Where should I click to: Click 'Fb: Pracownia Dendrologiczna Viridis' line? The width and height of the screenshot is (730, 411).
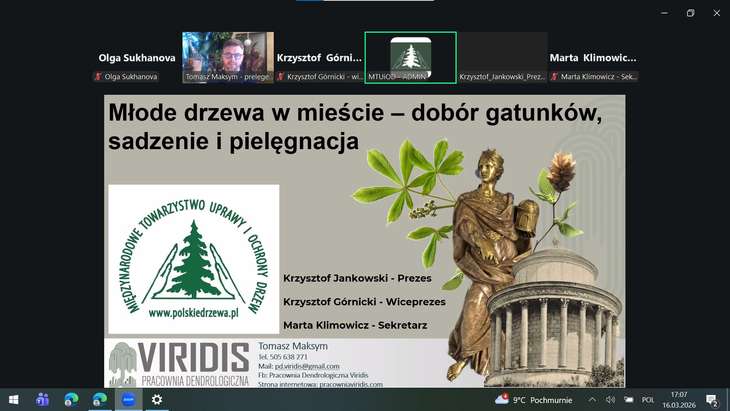pos(313,375)
